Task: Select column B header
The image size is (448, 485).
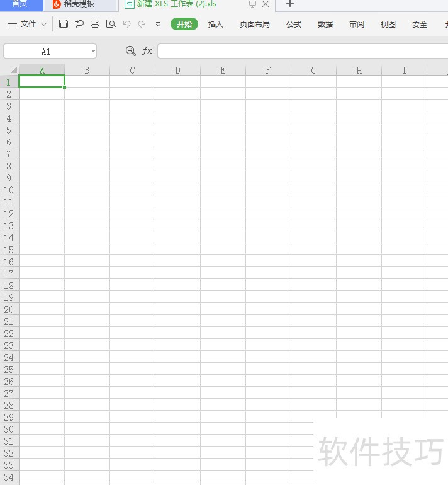Action: (x=87, y=70)
